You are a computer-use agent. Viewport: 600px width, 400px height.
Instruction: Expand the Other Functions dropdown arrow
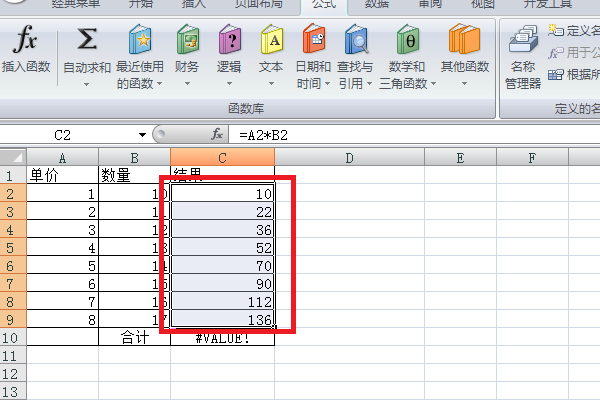coord(464,83)
